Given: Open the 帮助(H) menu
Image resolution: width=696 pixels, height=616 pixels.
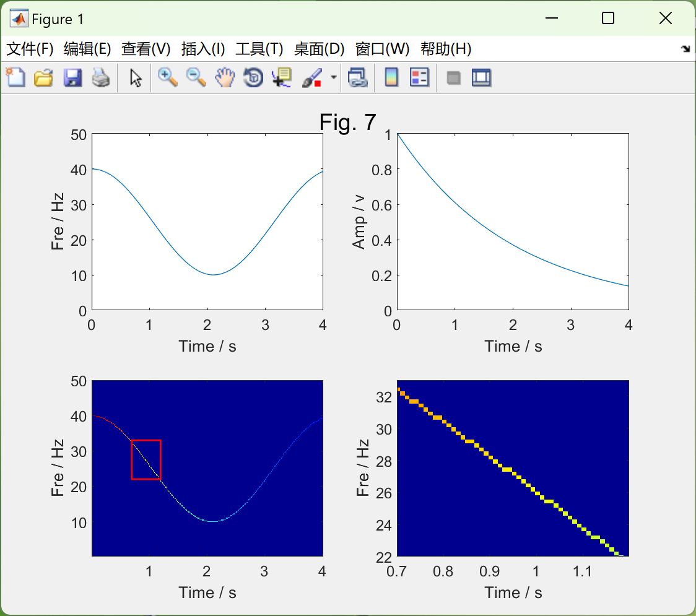Looking at the screenshot, I should pos(446,49).
